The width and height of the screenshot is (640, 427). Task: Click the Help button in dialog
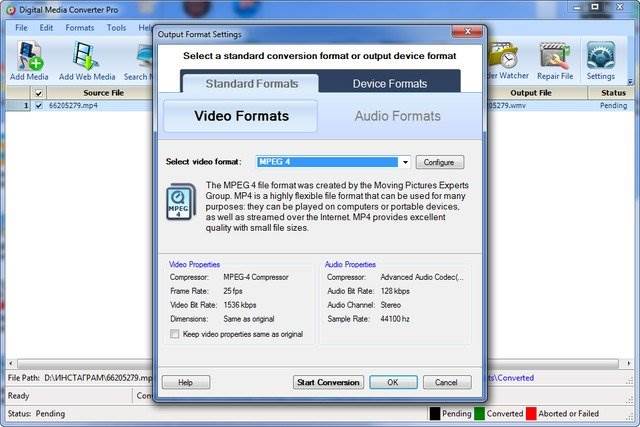pos(186,383)
